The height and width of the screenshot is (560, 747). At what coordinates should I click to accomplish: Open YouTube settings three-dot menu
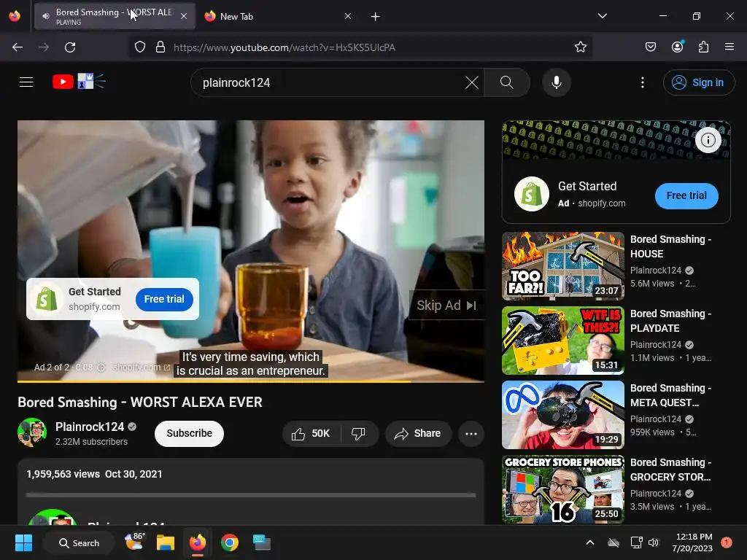pyautogui.click(x=643, y=82)
